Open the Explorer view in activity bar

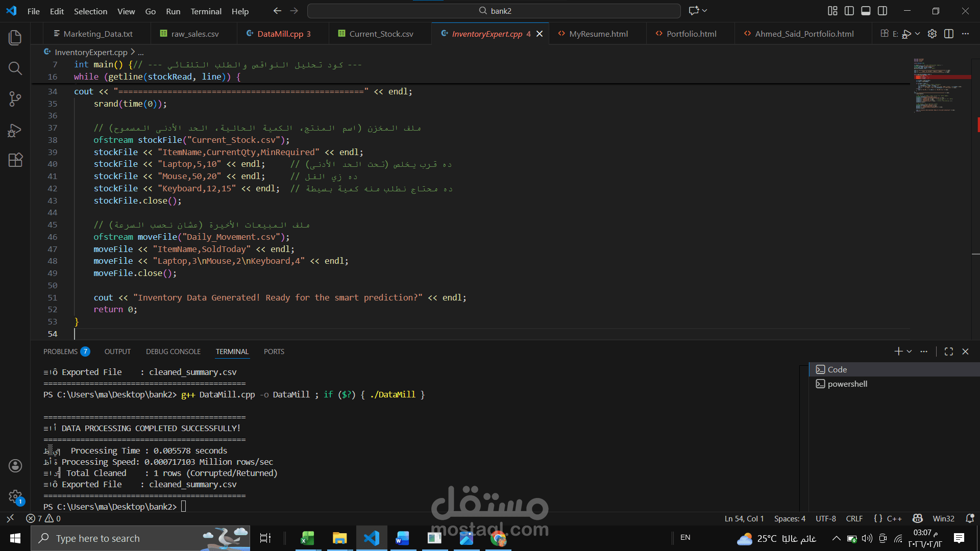tap(15, 37)
